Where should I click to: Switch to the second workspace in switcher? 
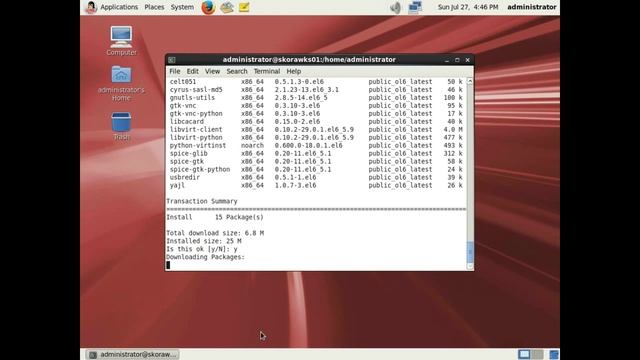(537, 354)
